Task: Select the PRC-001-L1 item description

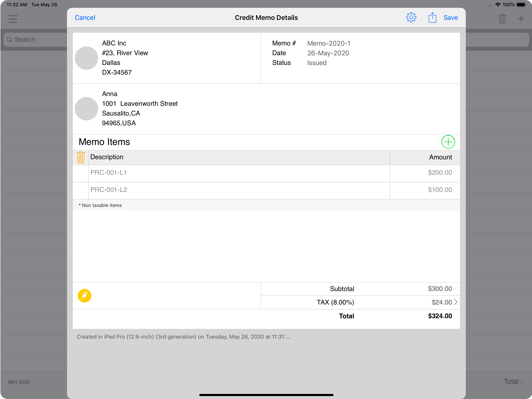Action: (x=108, y=173)
